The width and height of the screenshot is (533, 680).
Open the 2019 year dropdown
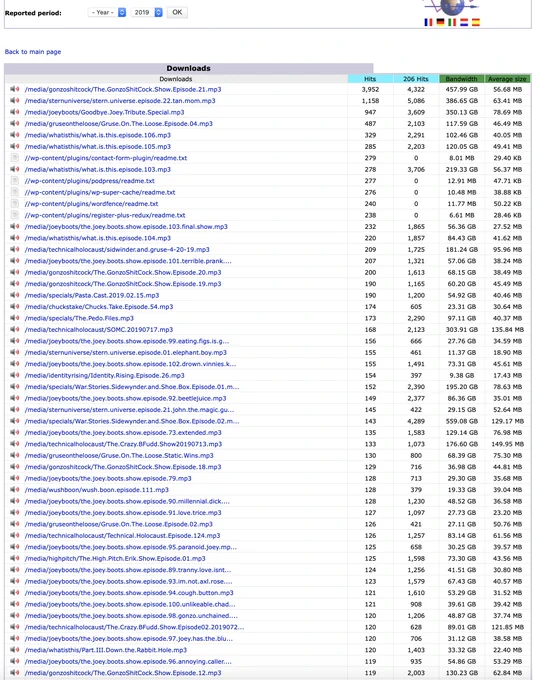tap(147, 12)
